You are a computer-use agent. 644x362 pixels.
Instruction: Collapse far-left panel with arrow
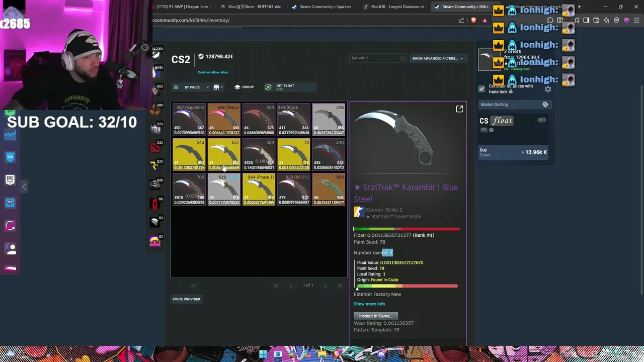tap(24, 187)
